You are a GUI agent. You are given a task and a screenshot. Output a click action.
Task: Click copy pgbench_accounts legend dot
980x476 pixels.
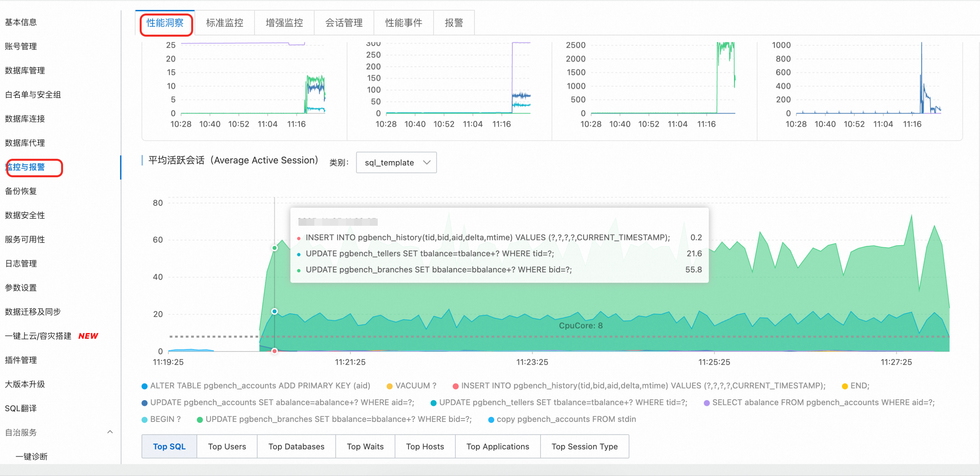[x=491, y=420]
